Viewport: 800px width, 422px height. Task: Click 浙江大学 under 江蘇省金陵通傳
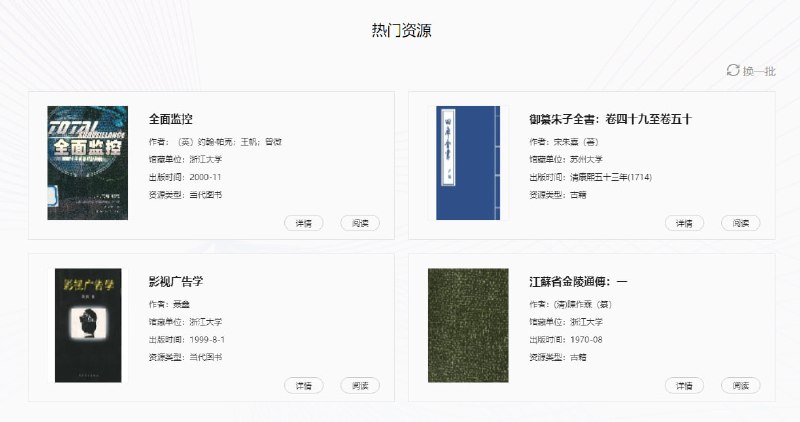point(586,322)
